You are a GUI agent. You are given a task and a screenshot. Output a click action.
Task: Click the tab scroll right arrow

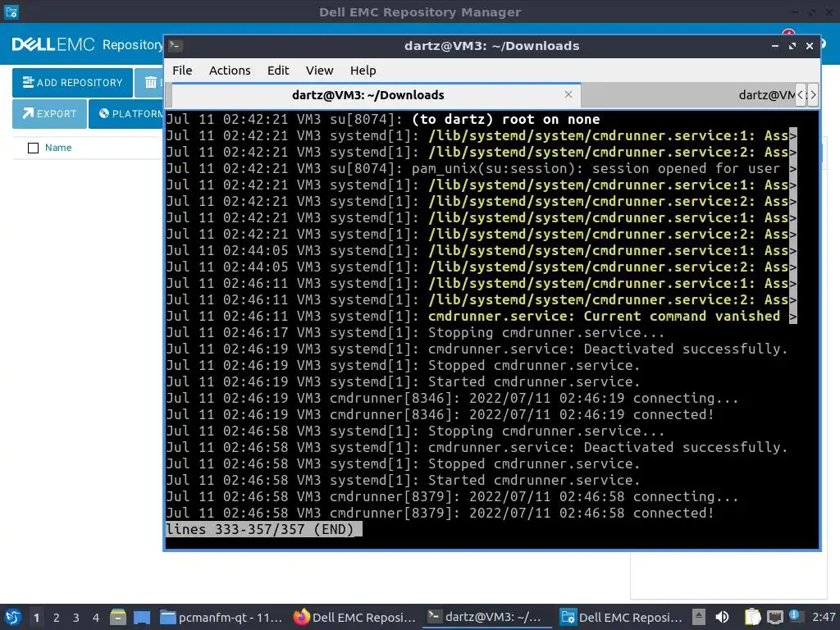tap(813, 95)
